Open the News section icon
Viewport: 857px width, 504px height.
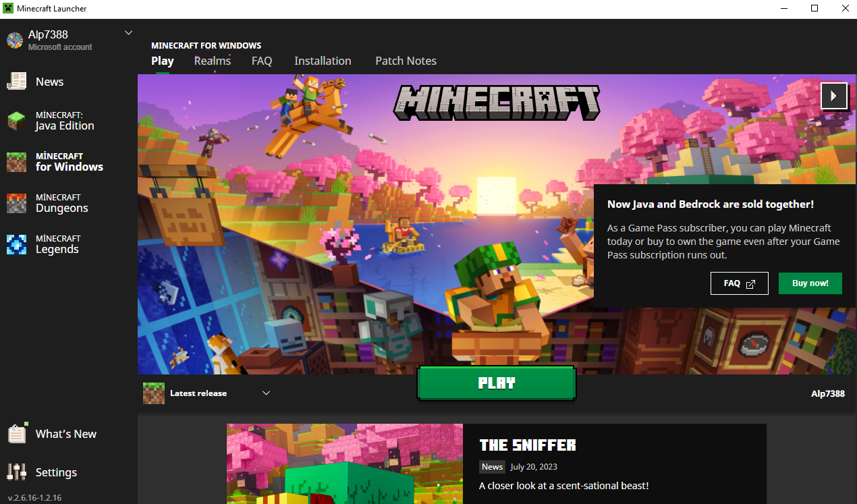pyautogui.click(x=16, y=82)
